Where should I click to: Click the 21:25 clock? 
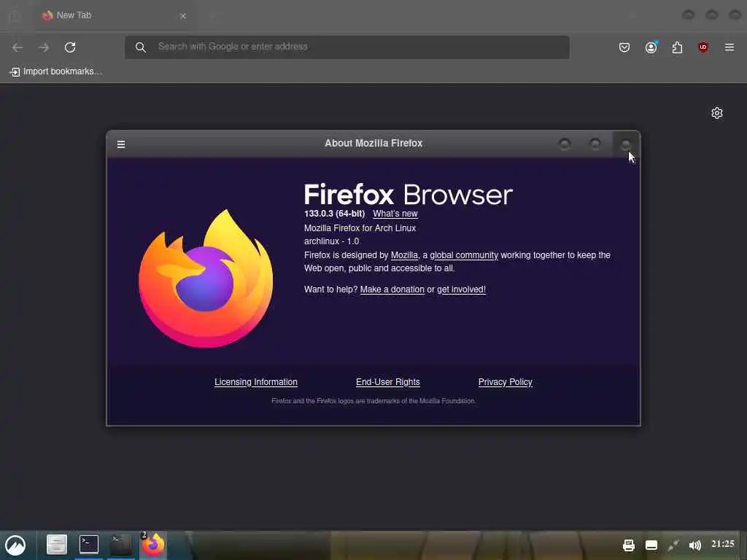tap(723, 544)
